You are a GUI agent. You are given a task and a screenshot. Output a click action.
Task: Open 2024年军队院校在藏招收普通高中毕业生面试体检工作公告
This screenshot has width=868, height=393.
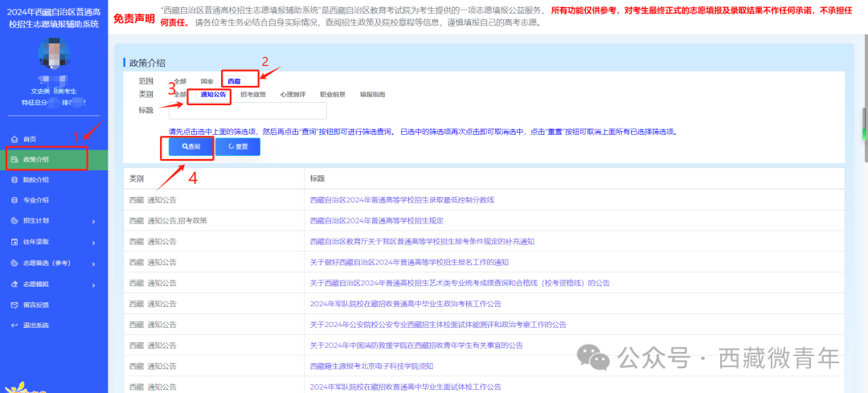pos(405,387)
